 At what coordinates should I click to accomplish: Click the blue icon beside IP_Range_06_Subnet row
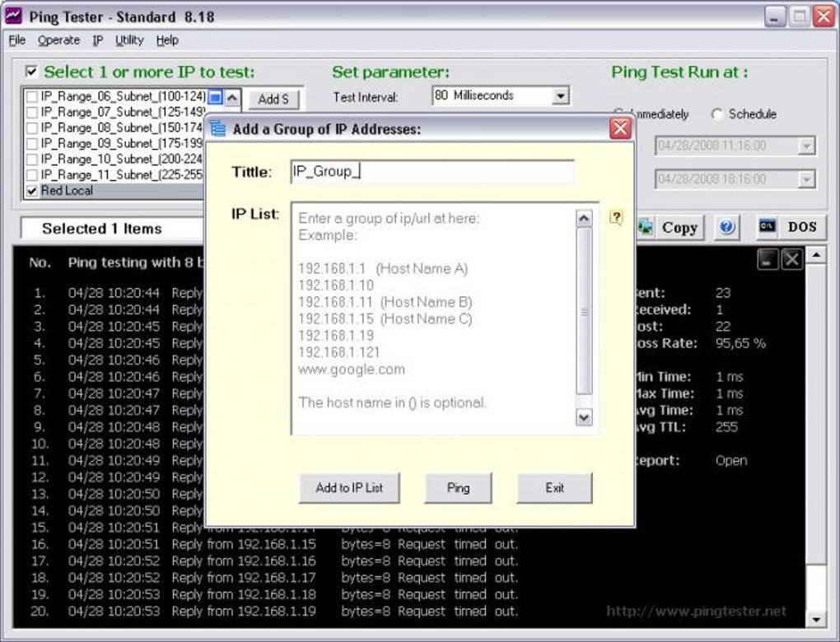[215, 97]
